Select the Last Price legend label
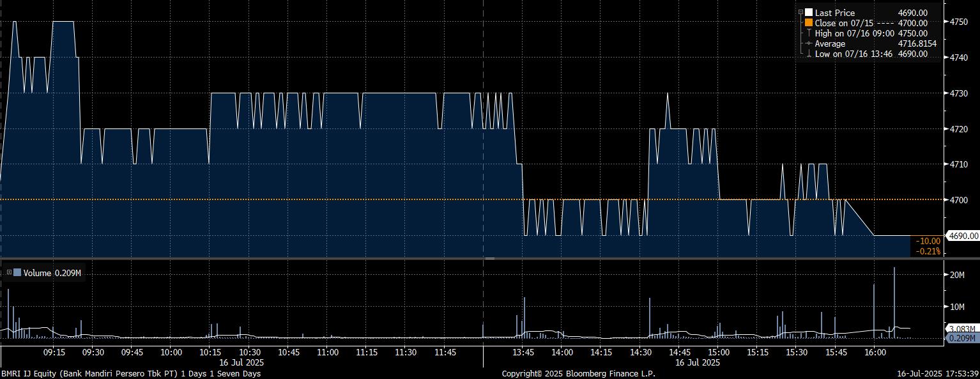The width and height of the screenshot is (980, 379). click(x=835, y=13)
